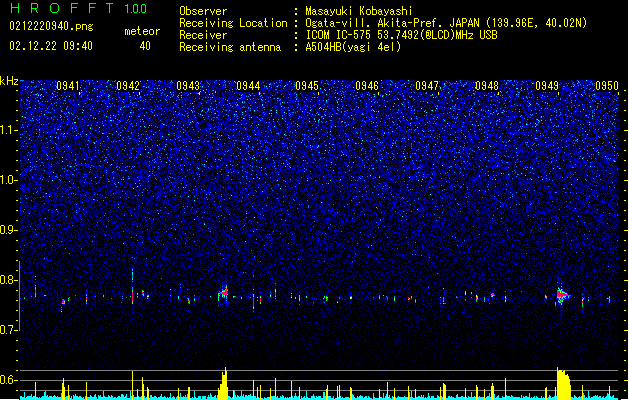Click the meteor count value 40
Viewport: 629px width, 400px height.
145,46
